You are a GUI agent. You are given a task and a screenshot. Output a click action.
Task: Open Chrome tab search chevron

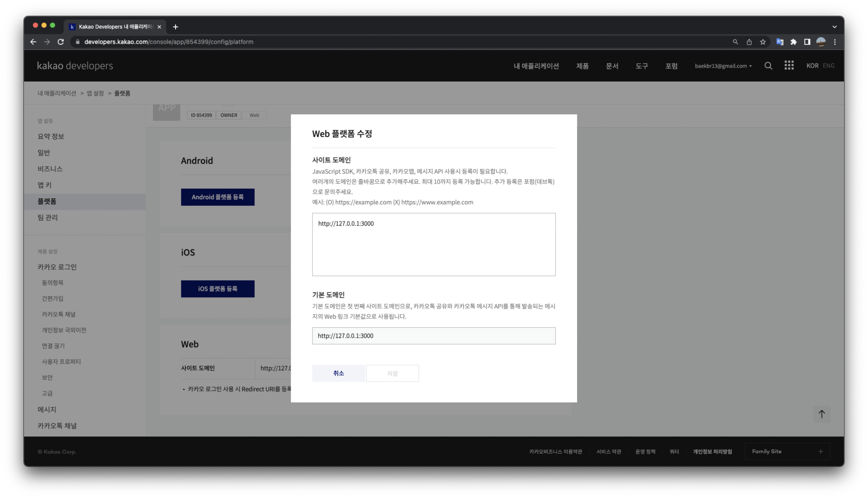[x=834, y=27]
